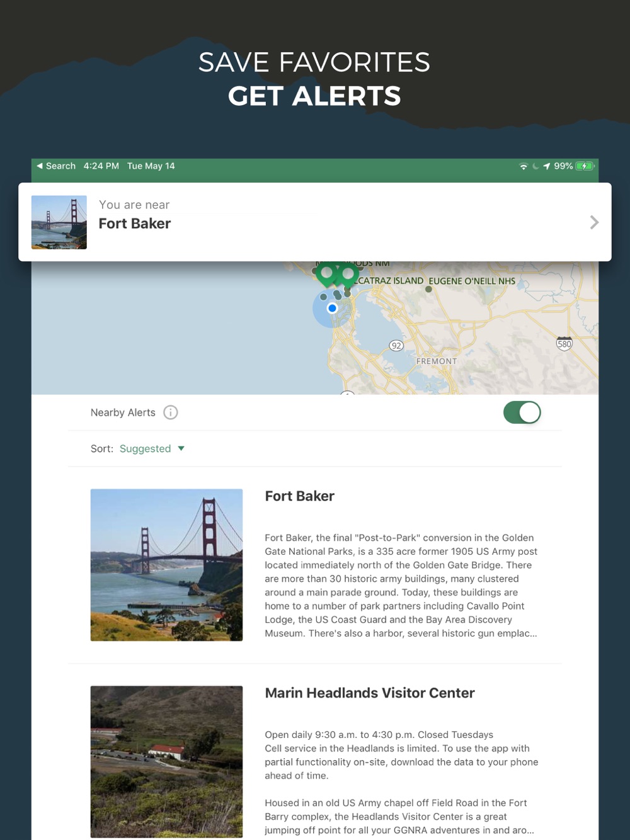This screenshot has height=840, width=630.
Task: Tap the Wi-Fi status icon
Action: 524,166
